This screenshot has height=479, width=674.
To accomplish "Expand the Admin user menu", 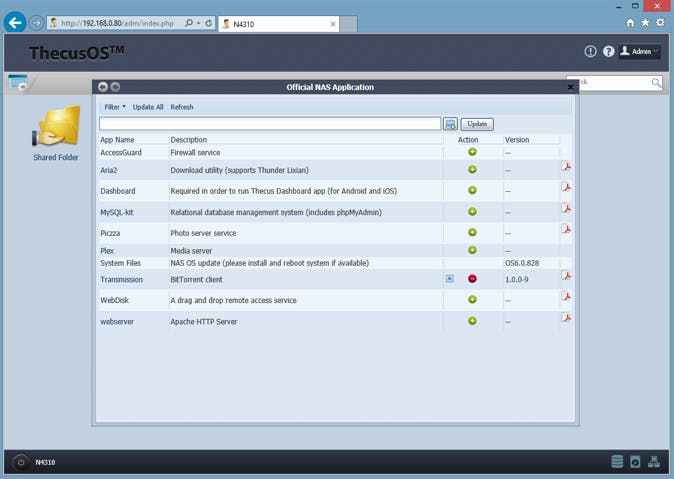I will [x=640, y=52].
